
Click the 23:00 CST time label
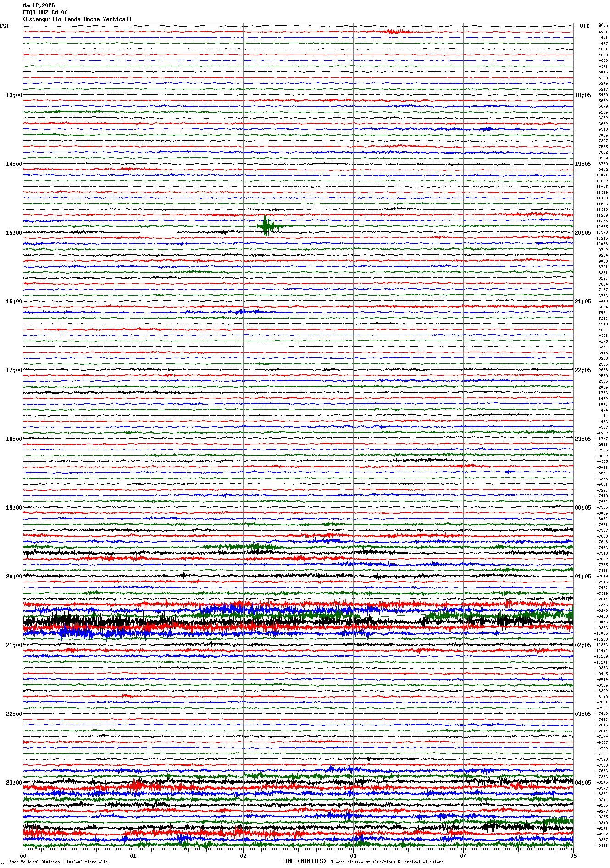coord(14,783)
